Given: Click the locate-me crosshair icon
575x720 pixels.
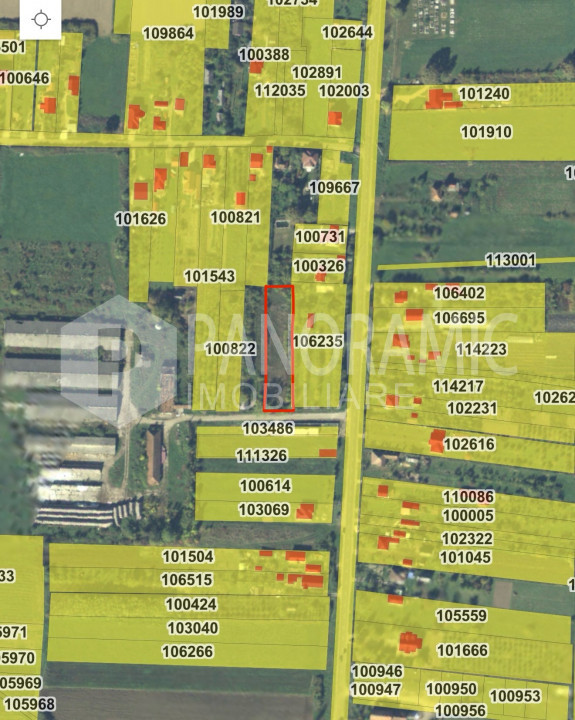Looking at the screenshot, I should click(41, 20).
